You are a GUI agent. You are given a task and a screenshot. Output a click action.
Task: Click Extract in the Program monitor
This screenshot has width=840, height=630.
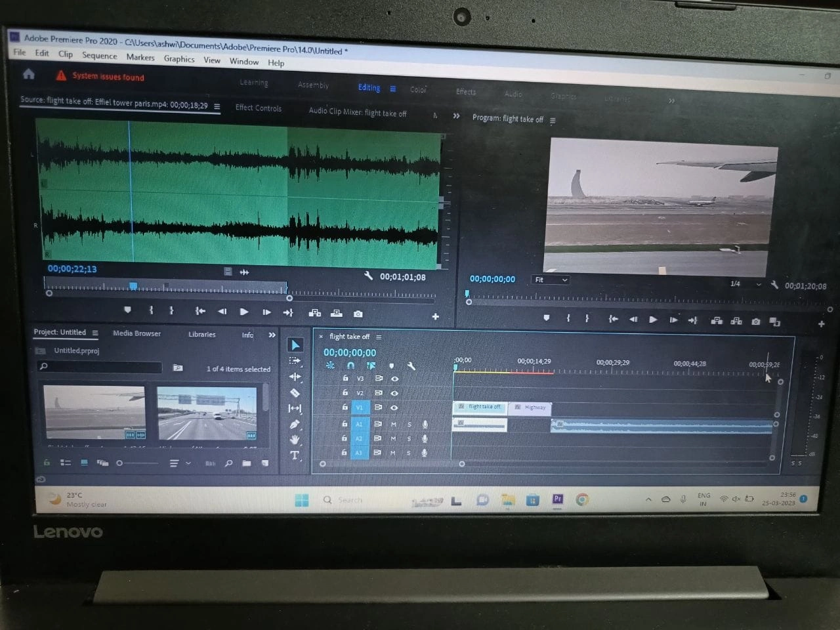pyautogui.click(x=736, y=321)
